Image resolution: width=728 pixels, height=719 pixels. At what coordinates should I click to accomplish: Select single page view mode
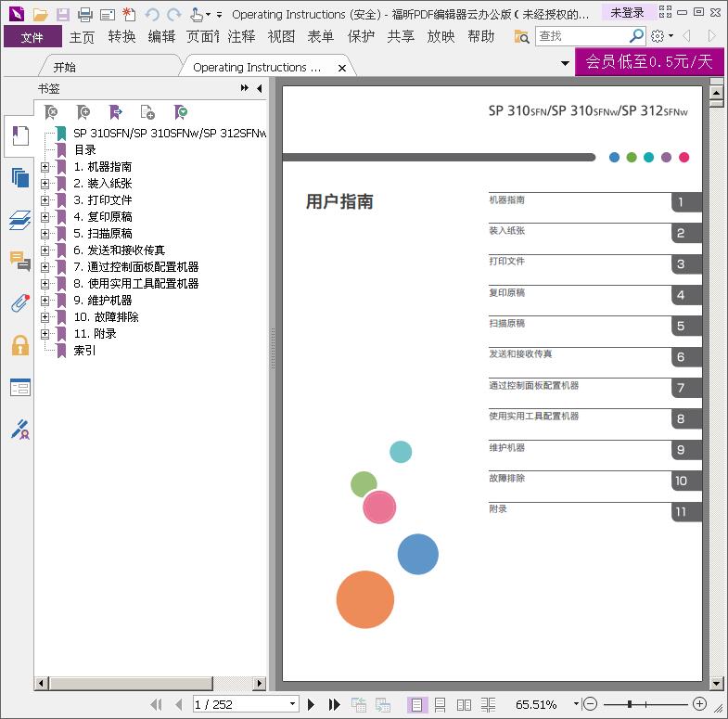[416, 704]
